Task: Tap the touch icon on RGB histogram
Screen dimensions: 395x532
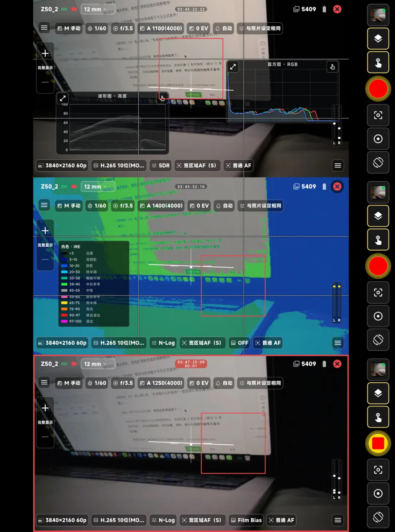Action: 332,67
